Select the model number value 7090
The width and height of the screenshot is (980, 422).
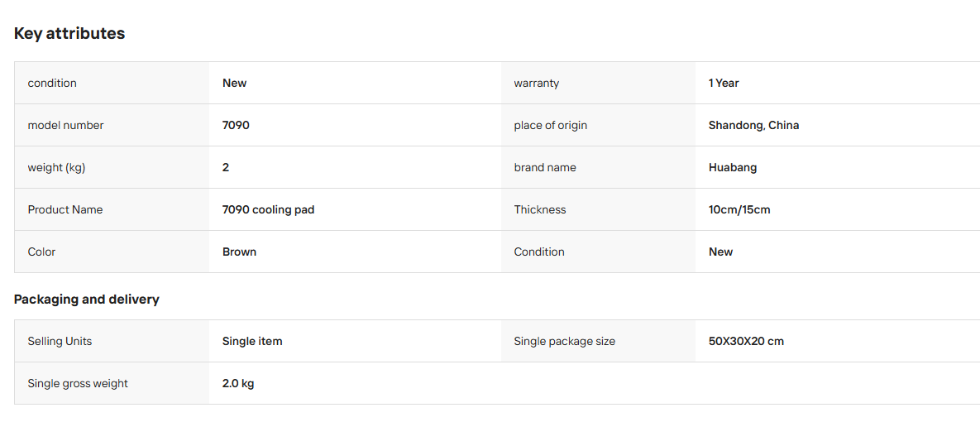coord(236,125)
